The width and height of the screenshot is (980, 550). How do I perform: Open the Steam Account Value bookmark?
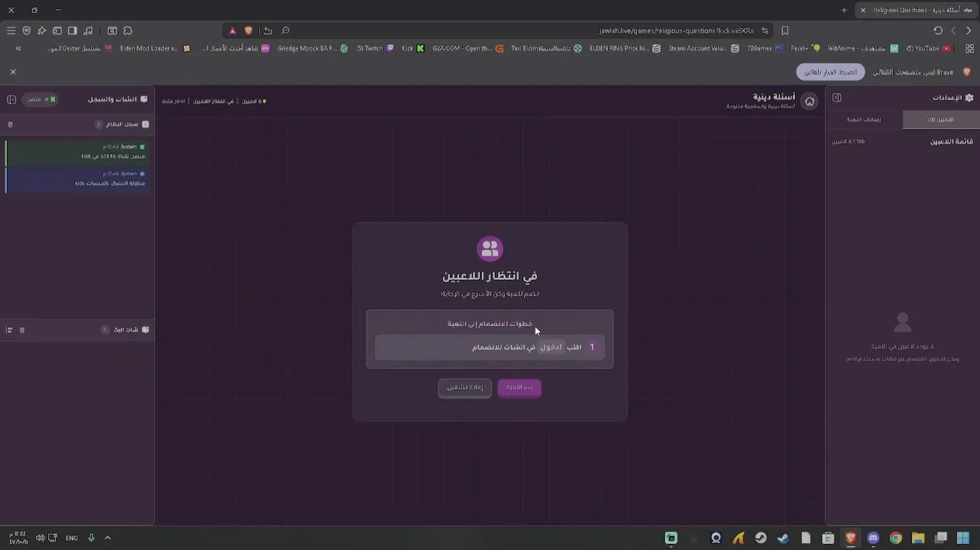click(x=703, y=48)
